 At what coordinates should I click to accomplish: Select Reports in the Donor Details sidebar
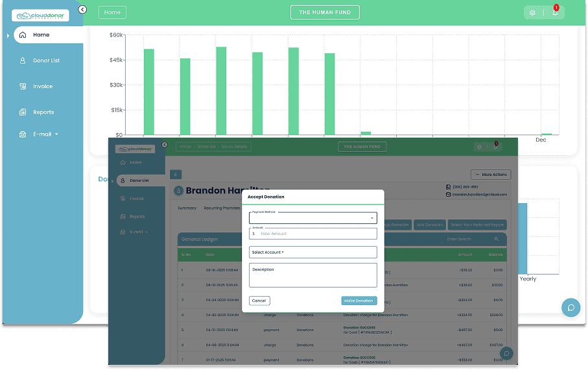[x=137, y=217]
